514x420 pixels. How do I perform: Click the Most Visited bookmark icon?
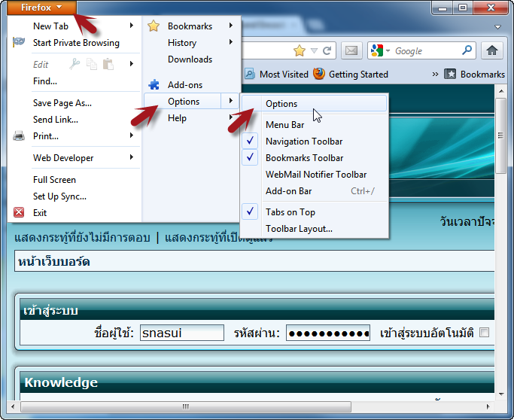250,74
